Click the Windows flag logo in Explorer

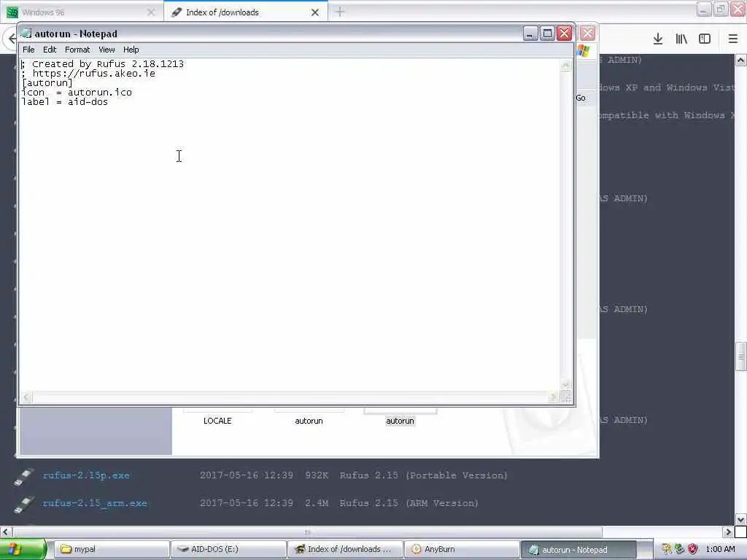[x=583, y=50]
